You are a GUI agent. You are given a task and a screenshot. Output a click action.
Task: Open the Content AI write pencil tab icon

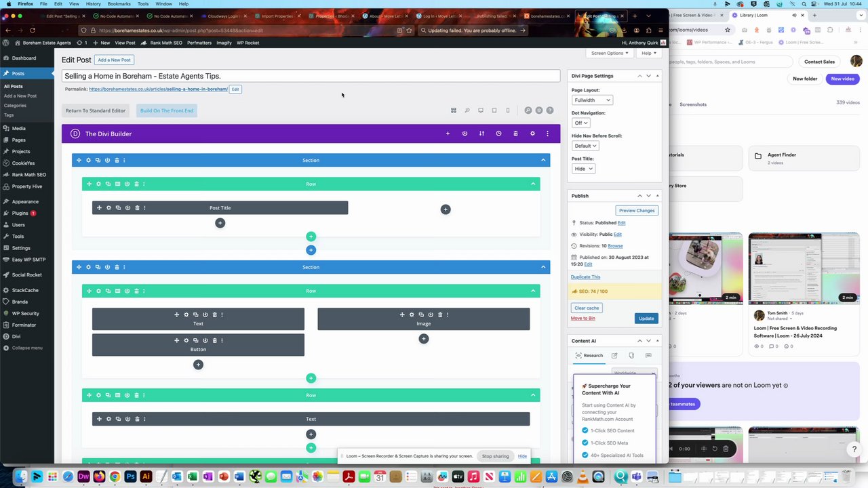[x=614, y=355]
